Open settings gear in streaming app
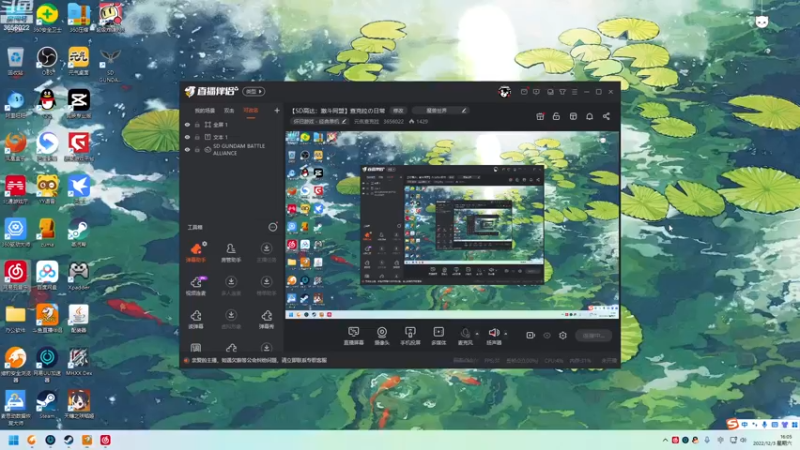The width and height of the screenshot is (800, 450). click(x=563, y=335)
